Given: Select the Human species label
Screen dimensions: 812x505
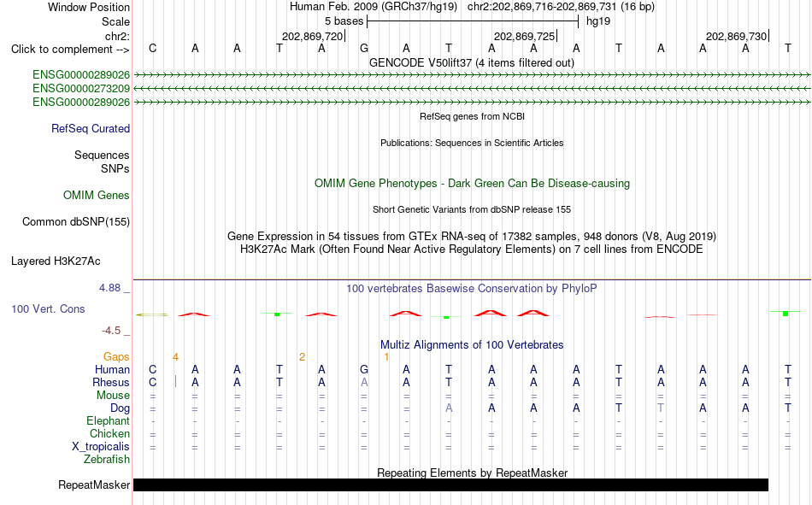Looking at the screenshot, I should click(112, 369).
